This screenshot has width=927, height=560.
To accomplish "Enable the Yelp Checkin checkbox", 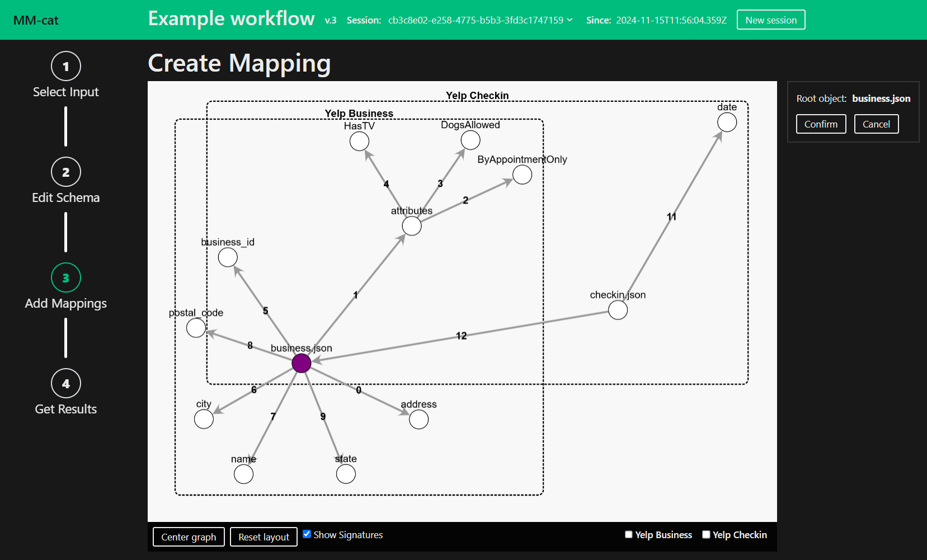I will [706, 535].
